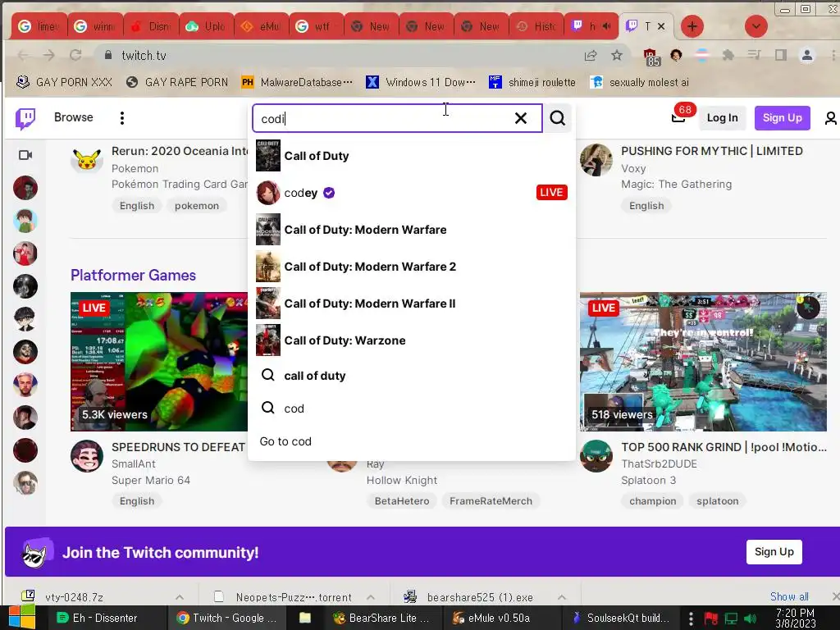840x630 pixels.
Task: Open Super Mario 64 stream thumbnail with 5.3K viewers
Action: tap(159, 362)
